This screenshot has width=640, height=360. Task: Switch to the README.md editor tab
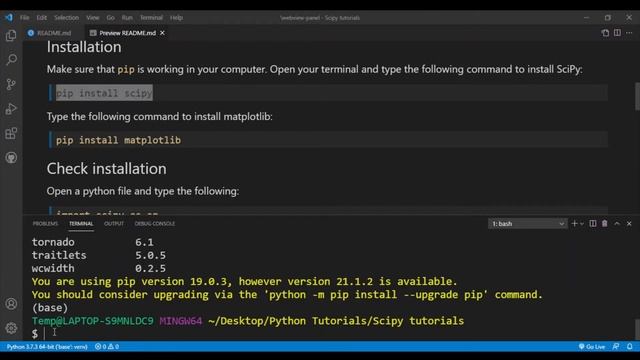pos(49,33)
